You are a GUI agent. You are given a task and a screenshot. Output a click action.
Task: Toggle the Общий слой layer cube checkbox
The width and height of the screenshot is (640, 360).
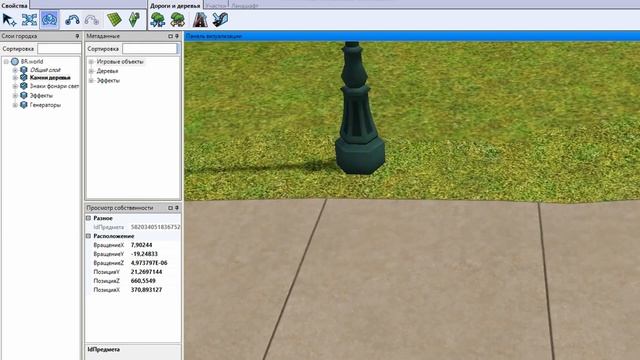click(x=24, y=70)
